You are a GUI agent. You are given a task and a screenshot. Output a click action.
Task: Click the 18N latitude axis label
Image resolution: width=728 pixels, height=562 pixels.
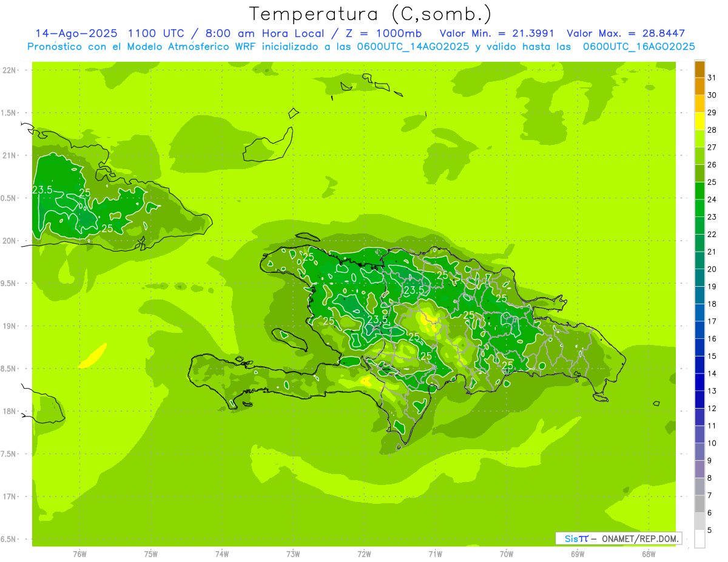pyautogui.click(x=9, y=411)
